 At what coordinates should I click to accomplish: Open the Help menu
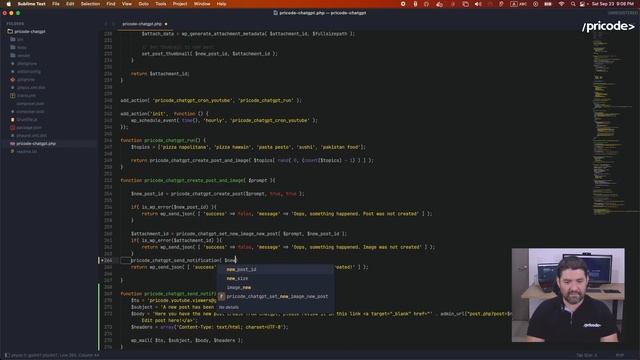[x=222, y=4]
